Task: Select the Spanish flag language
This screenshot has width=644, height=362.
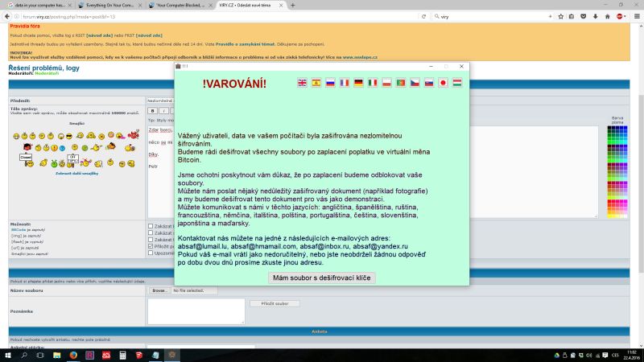Action: coord(316,83)
